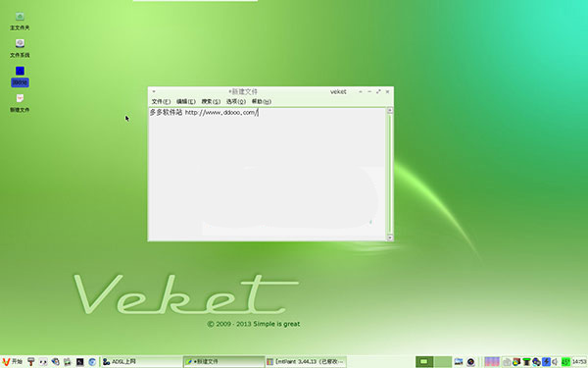Open the window menu button at the editor title bar's left

point(154,91)
